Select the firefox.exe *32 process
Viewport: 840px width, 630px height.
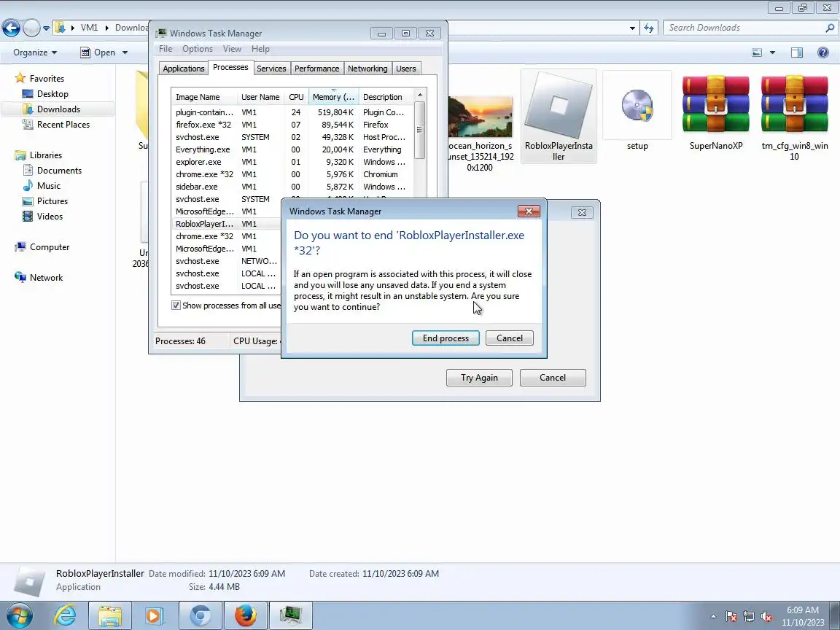pyautogui.click(x=292, y=125)
